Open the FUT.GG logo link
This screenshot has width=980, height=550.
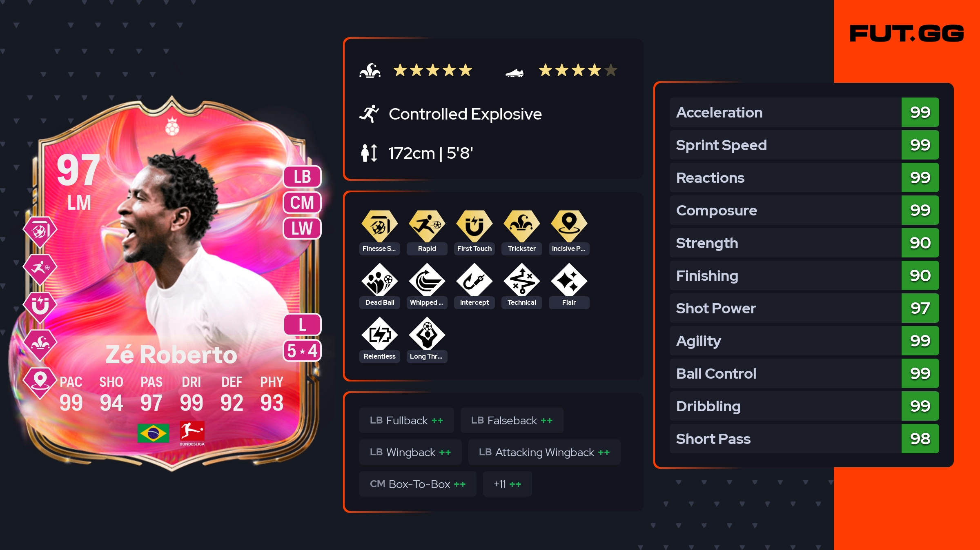906,33
